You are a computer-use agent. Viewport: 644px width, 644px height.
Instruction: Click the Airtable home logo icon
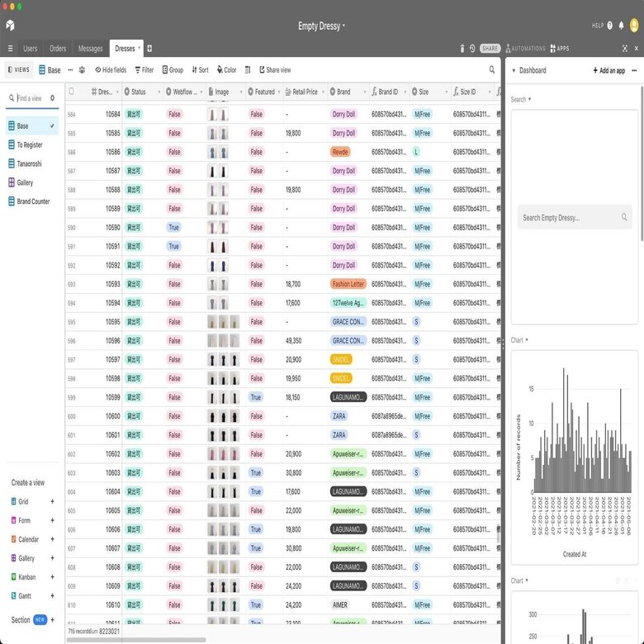10,26
